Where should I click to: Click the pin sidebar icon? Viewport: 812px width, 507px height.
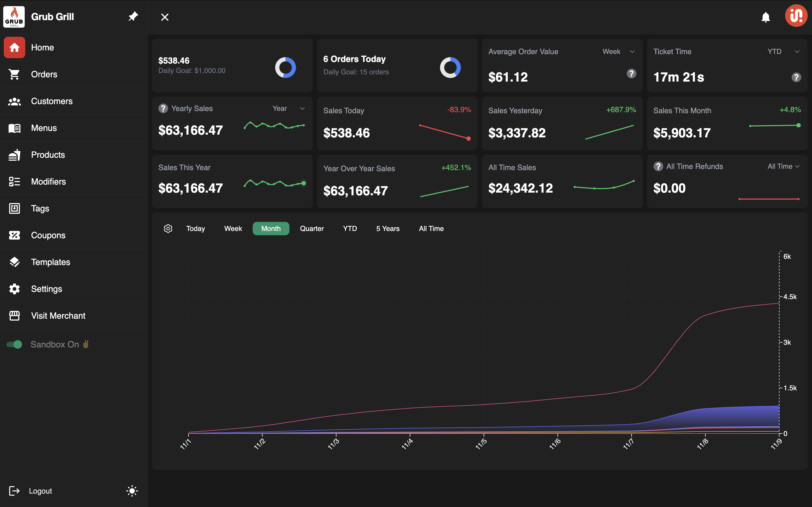133,16
